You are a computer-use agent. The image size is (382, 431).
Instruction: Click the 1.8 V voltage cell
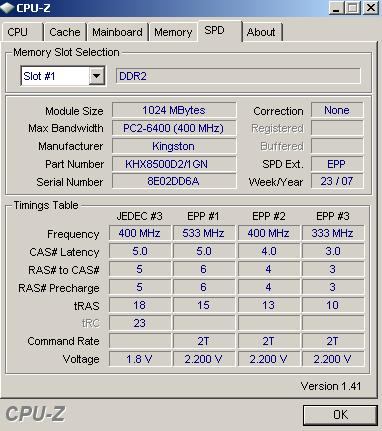[140, 359]
